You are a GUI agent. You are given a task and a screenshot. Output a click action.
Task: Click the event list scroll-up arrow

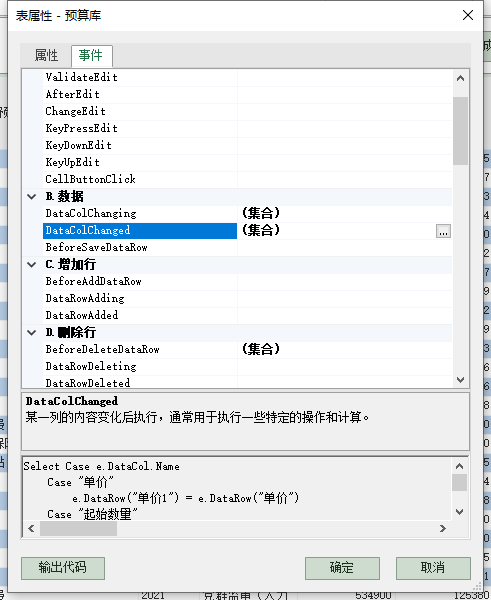(x=460, y=78)
